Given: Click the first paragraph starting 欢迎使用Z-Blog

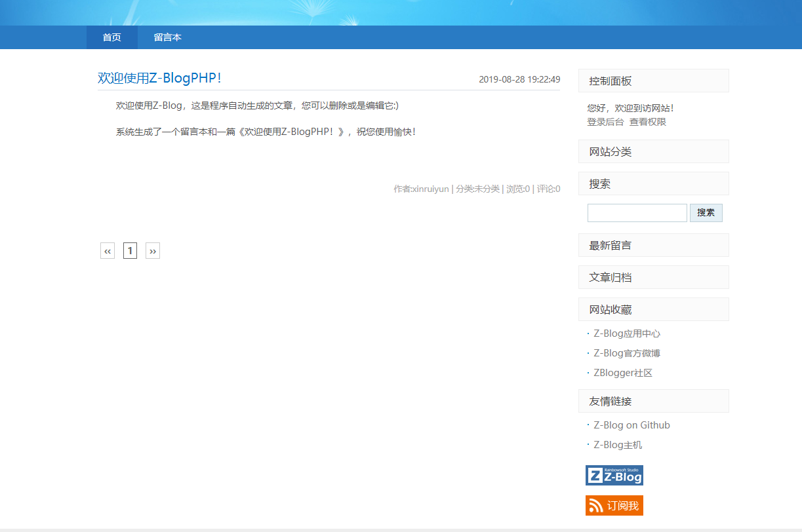Looking at the screenshot, I should point(257,105).
